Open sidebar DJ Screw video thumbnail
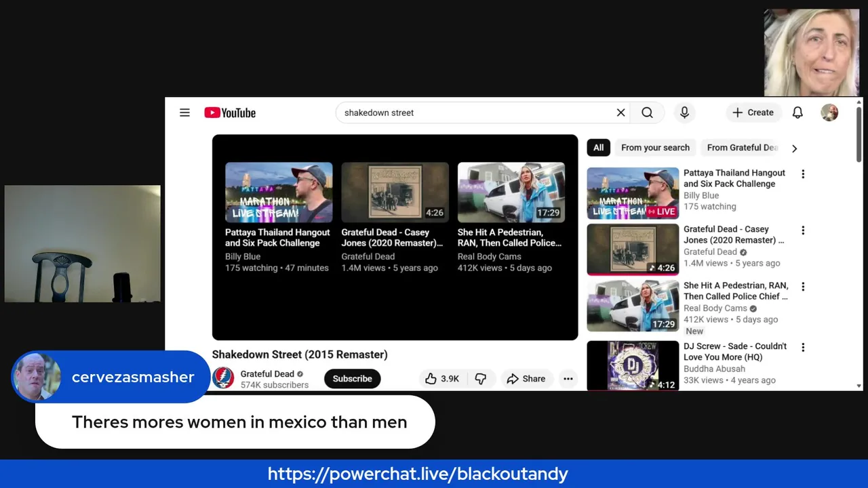 [633, 366]
